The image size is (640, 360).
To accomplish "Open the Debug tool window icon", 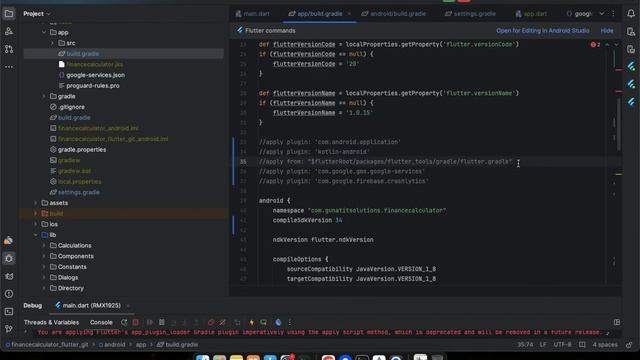I will 9,258.
